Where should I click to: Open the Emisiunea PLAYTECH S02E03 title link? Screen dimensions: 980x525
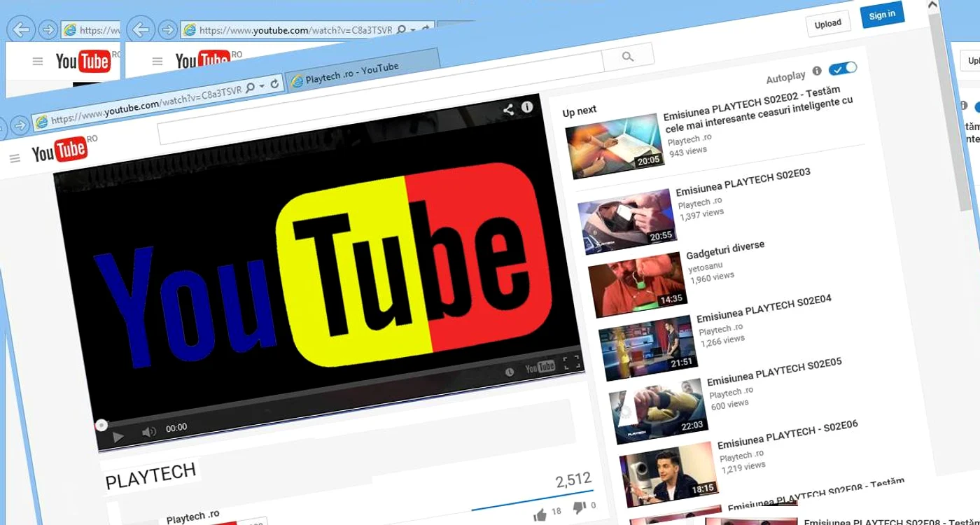[x=743, y=183]
